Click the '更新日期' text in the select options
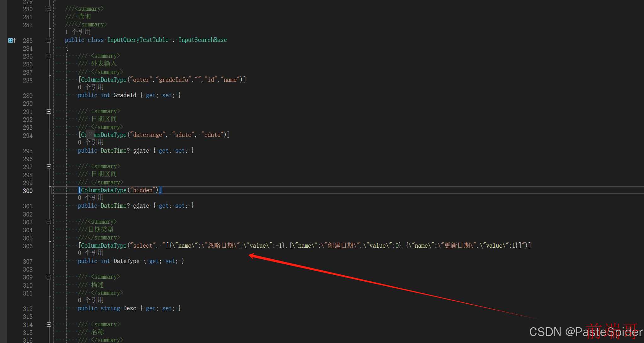The height and width of the screenshot is (343, 644). [x=457, y=245]
